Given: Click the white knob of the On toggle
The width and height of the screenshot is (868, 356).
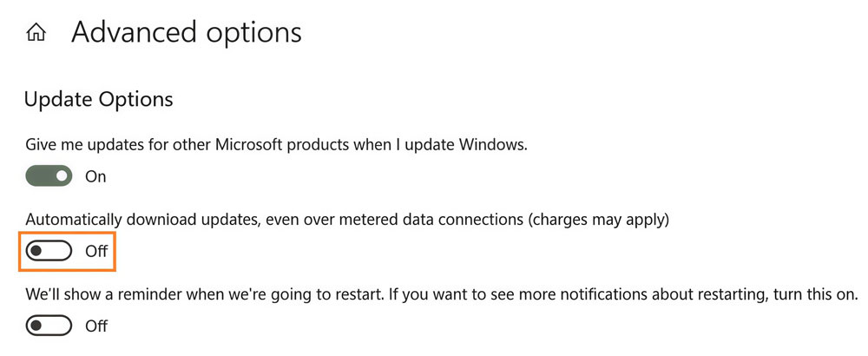Looking at the screenshot, I should point(62,176).
